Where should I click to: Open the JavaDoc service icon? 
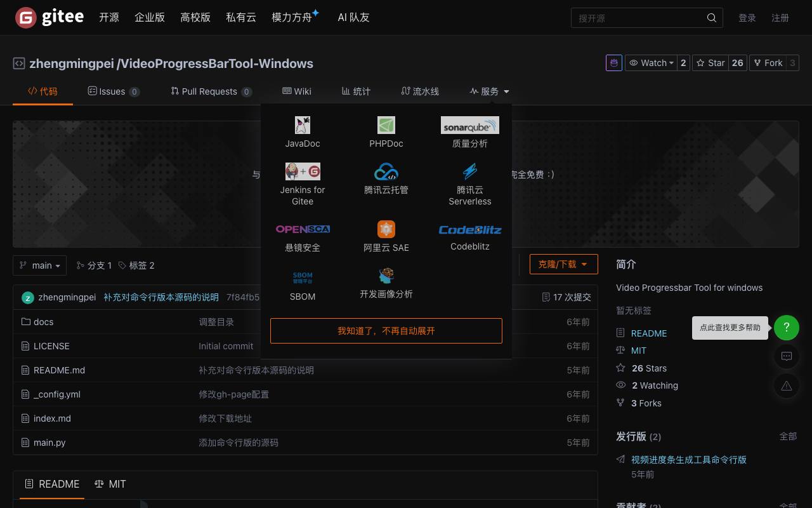[x=303, y=124]
